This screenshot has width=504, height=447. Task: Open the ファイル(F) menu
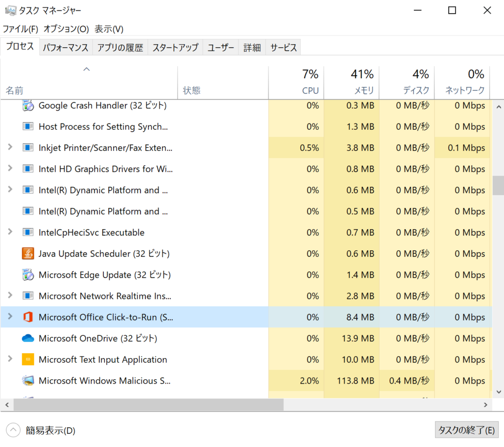point(20,29)
